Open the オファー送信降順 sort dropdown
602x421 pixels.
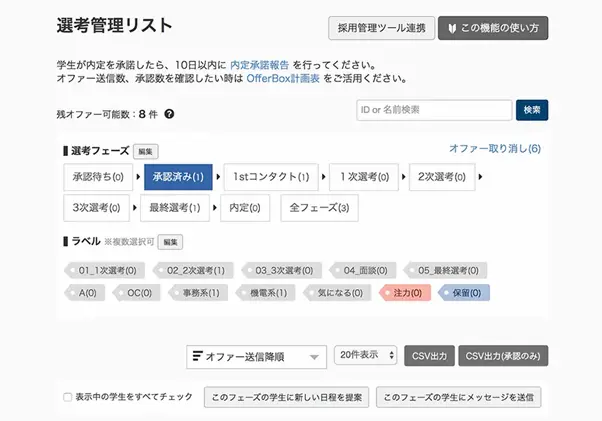257,356
